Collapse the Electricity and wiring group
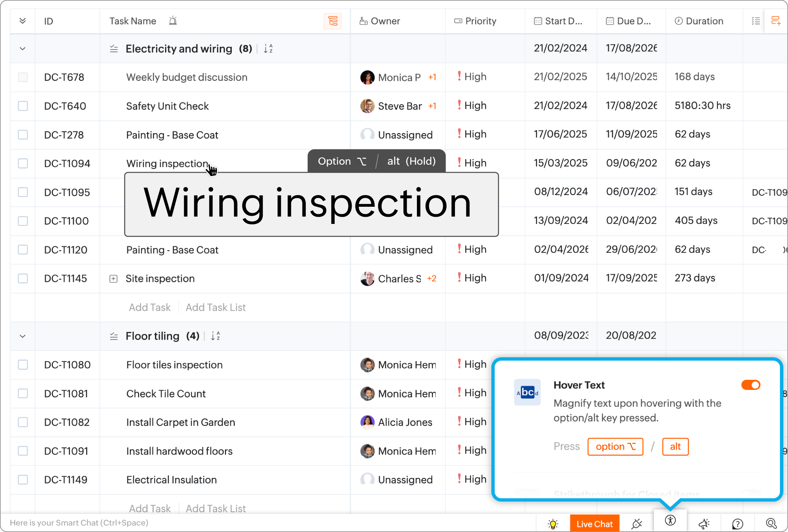The height and width of the screenshot is (532, 788). pos(23,49)
